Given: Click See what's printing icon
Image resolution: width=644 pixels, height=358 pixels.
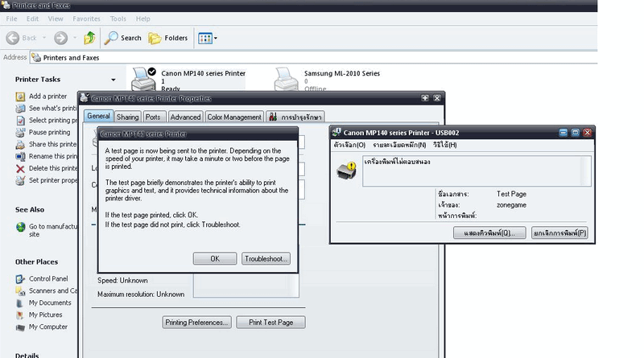Looking at the screenshot, I should pos(20,109).
